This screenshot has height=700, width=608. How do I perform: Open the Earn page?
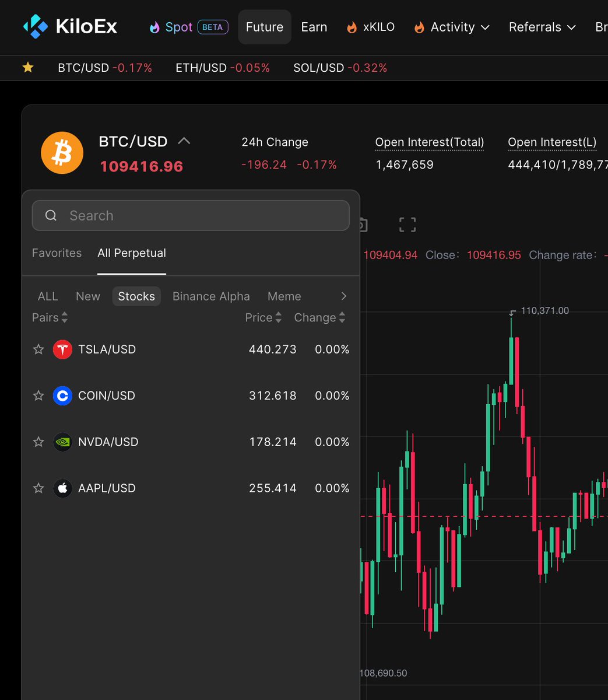(x=314, y=27)
